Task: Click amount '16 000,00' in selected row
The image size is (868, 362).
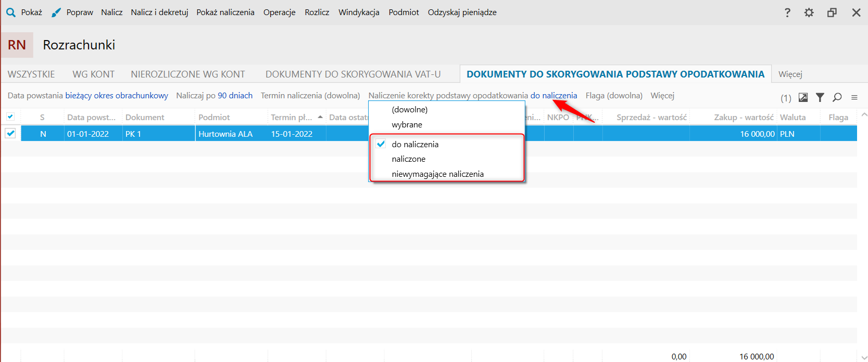Action: tap(758, 134)
